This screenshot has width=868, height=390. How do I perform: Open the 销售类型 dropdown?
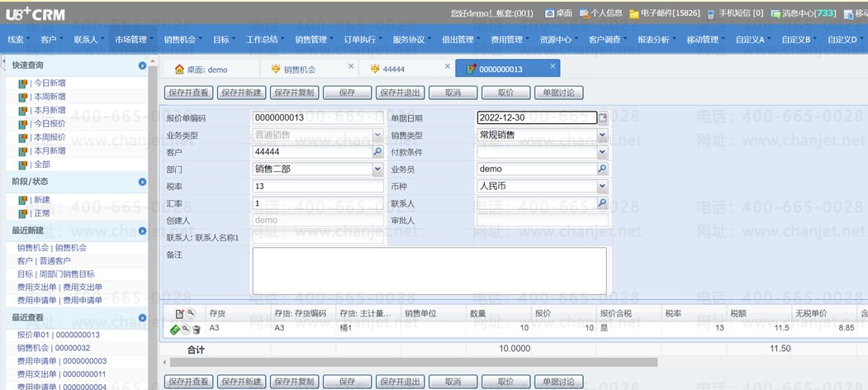click(602, 135)
